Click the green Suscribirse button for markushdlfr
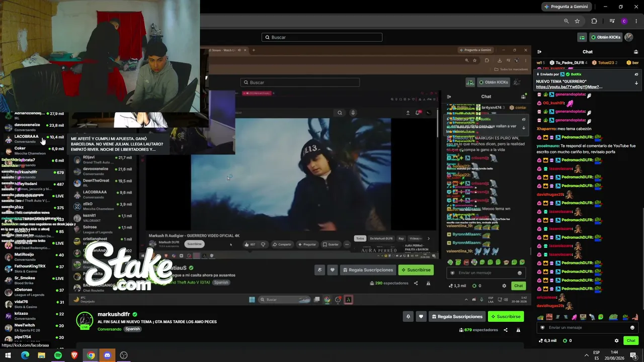The image size is (644, 362). (x=506, y=316)
